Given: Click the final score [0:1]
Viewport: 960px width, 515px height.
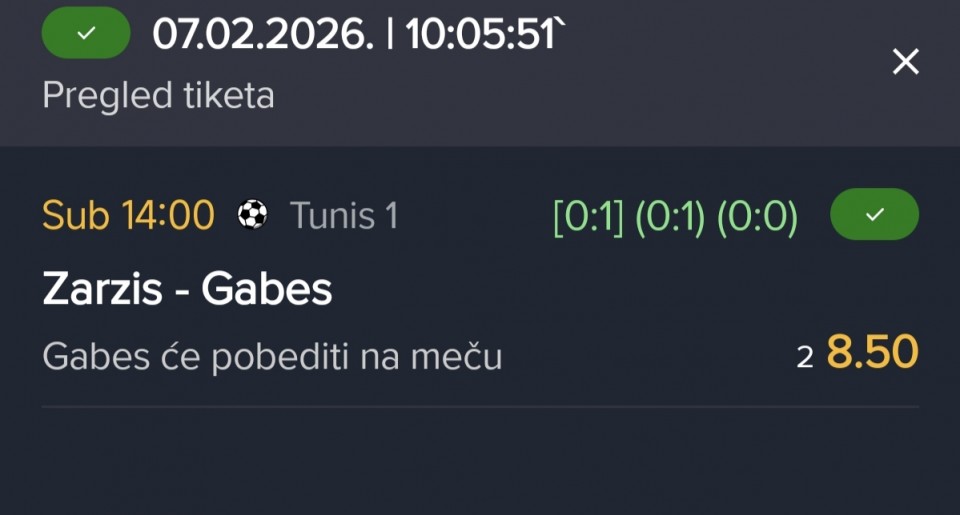Looking at the screenshot, I should [590, 216].
